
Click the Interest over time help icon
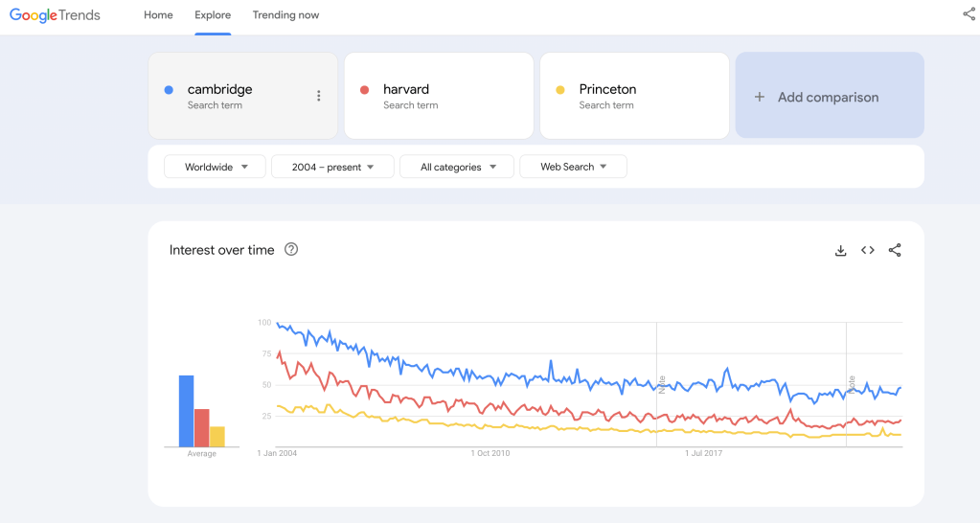coord(291,249)
